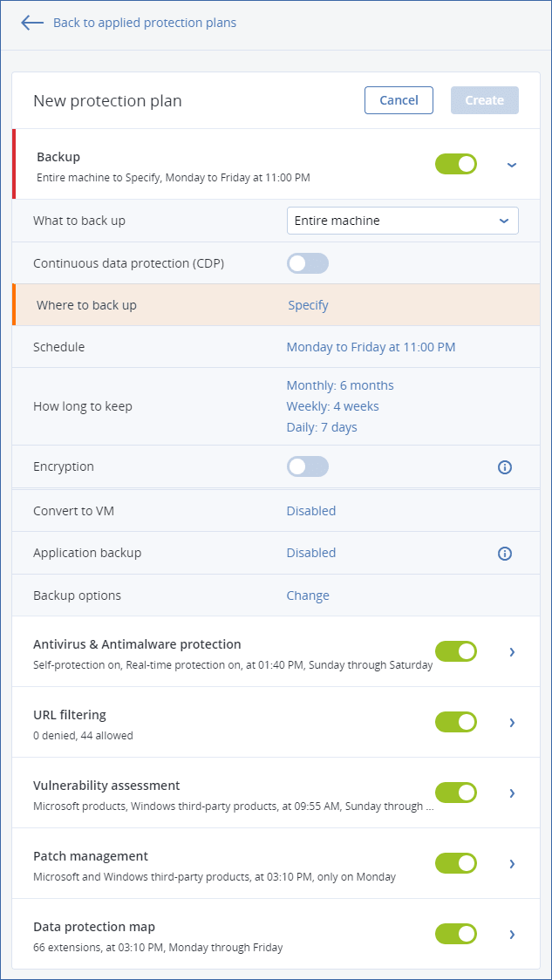The height and width of the screenshot is (980, 552).
Task: Toggle the Backup module switch off
Action: pos(456,164)
